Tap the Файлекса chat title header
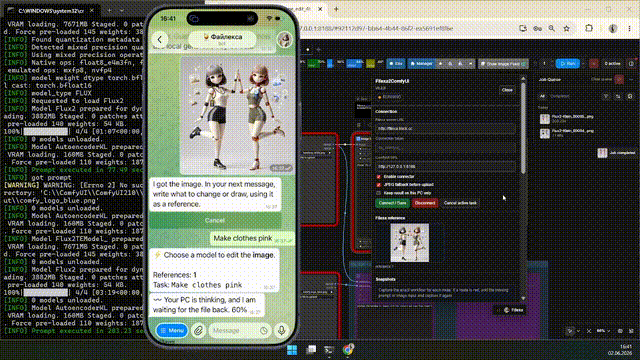This screenshot has width=640, height=360. (x=222, y=38)
